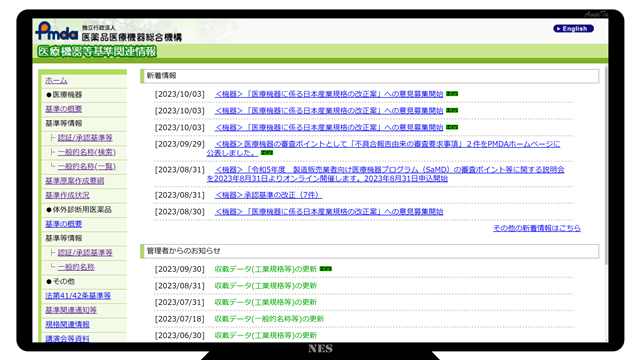Open 認証/承認基準等 under 医療機器 section
Screen dimensions: 640x360
(x=85, y=138)
